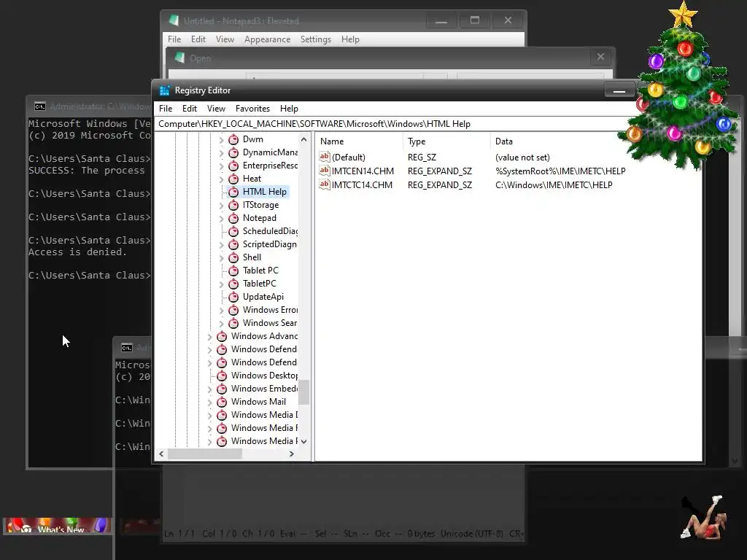Image resolution: width=747 pixels, height=560 pixels.
Task: Expand the TabletPC registry key
Action: click(221, 284)
